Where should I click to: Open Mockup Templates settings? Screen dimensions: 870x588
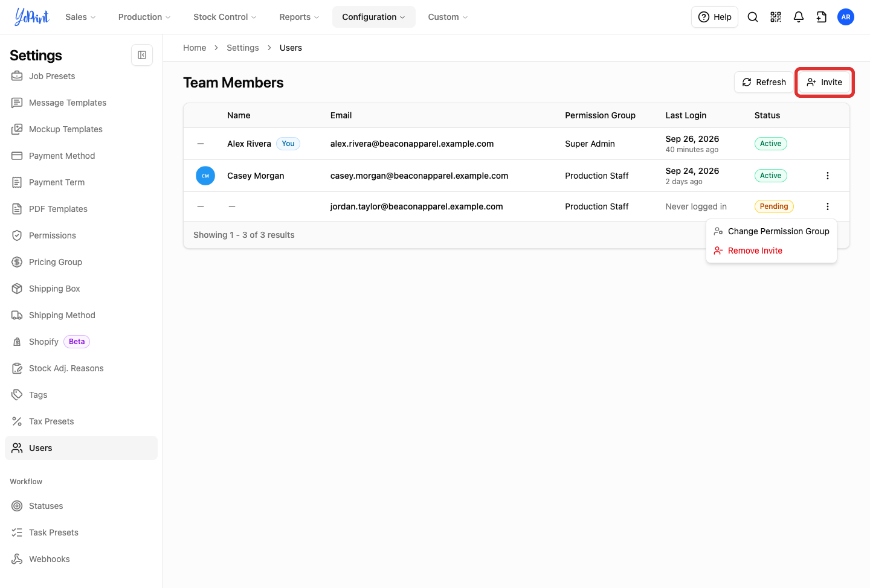click(81, 129)
